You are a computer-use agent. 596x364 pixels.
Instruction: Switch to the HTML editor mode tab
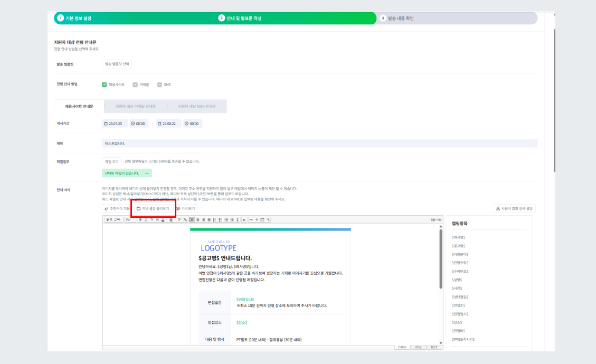click(x=418, y=347)
